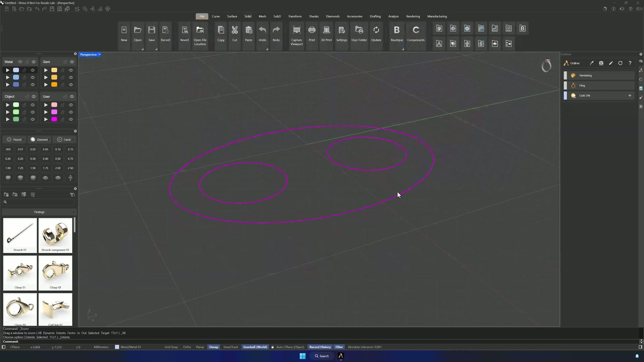
Task: Open the Manufacturing tab
Action: pos(437,16)
